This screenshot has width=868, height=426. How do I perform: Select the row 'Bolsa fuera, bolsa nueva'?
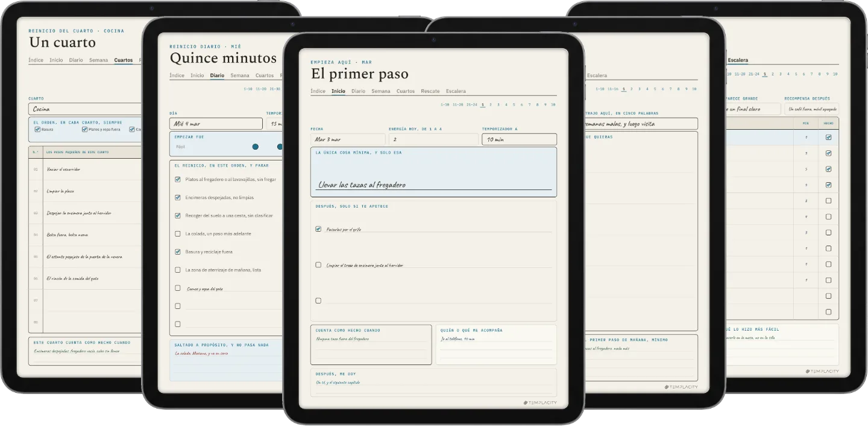click(x=85, y=235)
